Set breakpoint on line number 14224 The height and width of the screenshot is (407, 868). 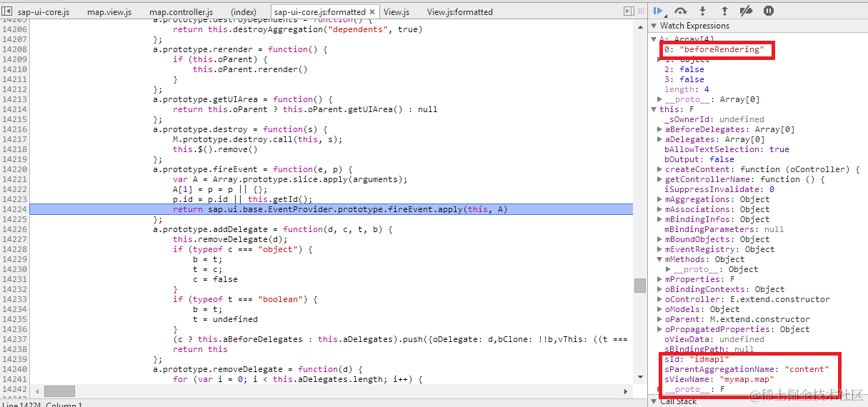tap(14, 209)
